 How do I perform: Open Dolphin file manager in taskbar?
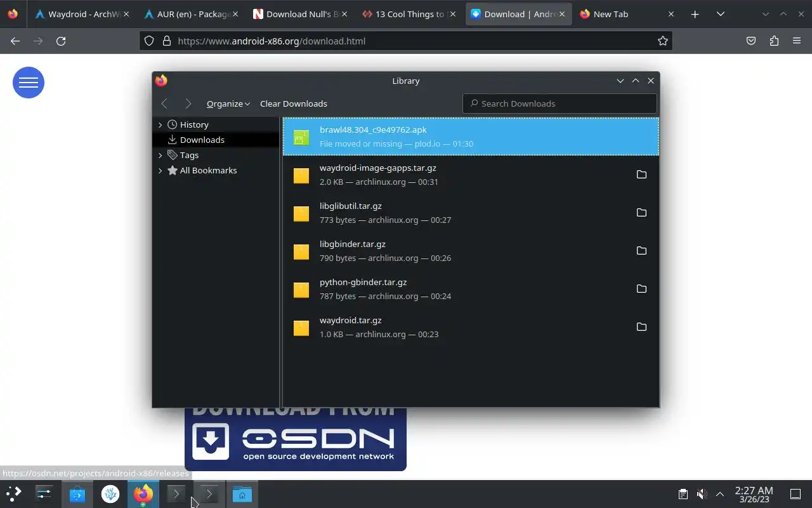(242, 494)
